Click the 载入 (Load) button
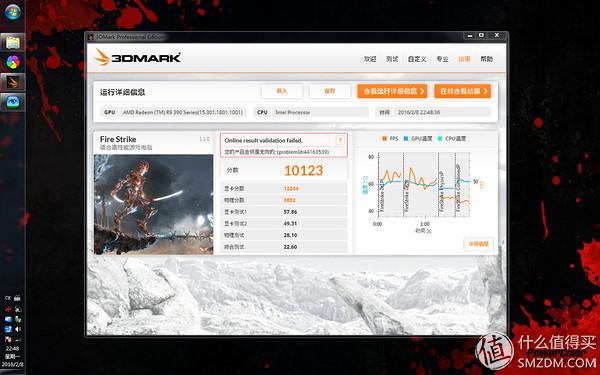600x375 pixels. click(x=282, y=91)
